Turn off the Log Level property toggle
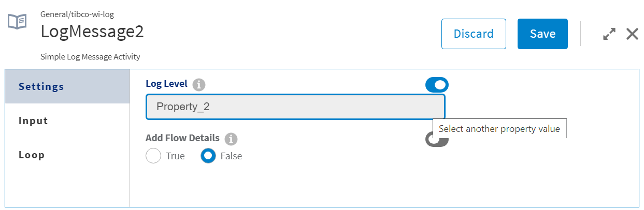644x210 pixels. click(437, 85)
